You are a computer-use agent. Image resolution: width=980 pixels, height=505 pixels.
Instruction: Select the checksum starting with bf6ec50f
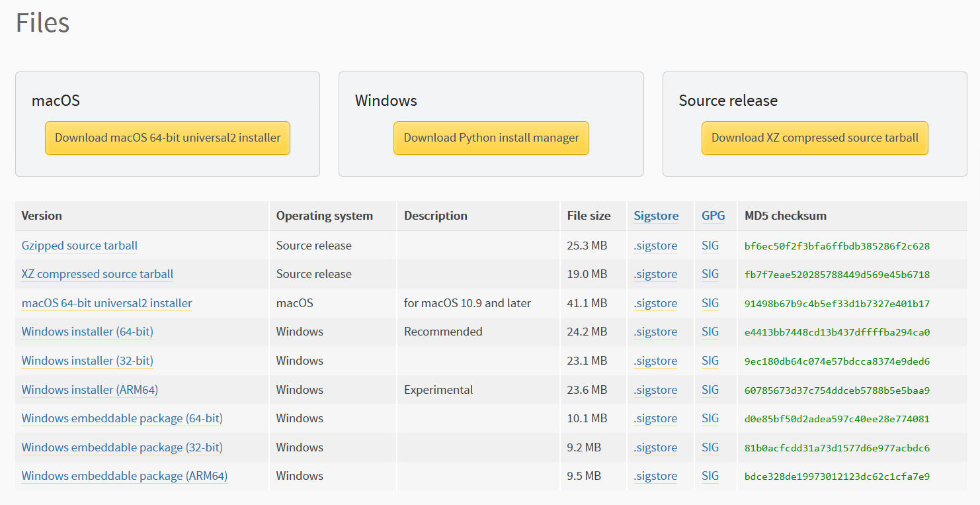point(837,246)
